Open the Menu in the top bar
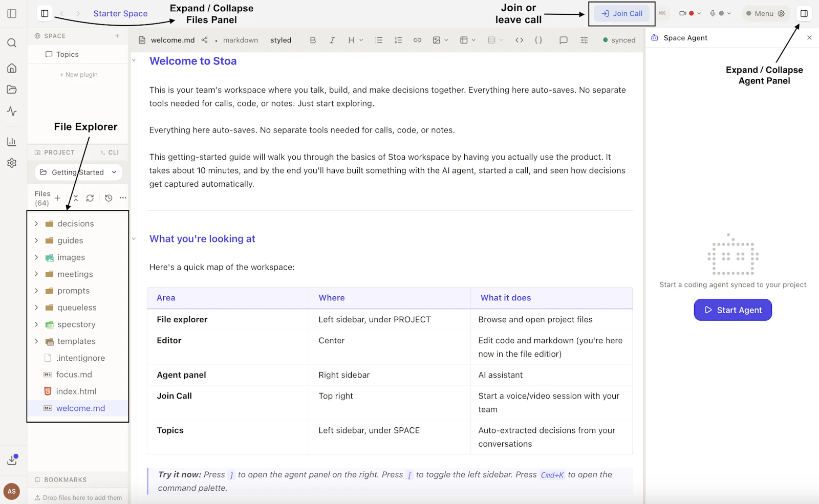The height and width of the screenshot is (504, 819). 764,14
